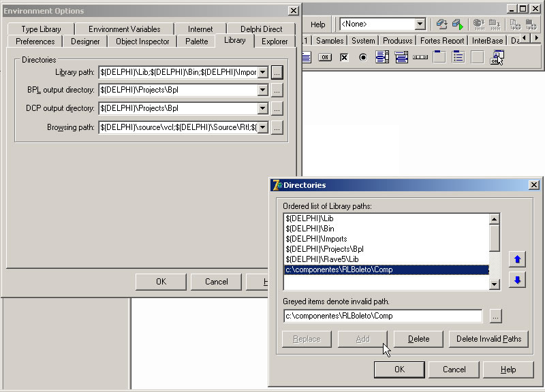The image size is (545, 392).
Task: Expand the BPL output directory dropdown
Action: (x=262, y=90)
